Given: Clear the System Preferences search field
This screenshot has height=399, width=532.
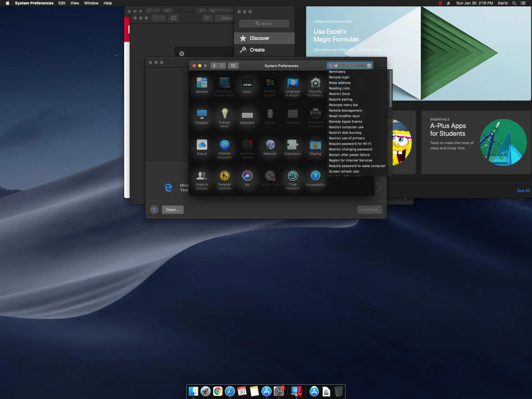Looking at the screenshot, I should [x=369, y=66].
